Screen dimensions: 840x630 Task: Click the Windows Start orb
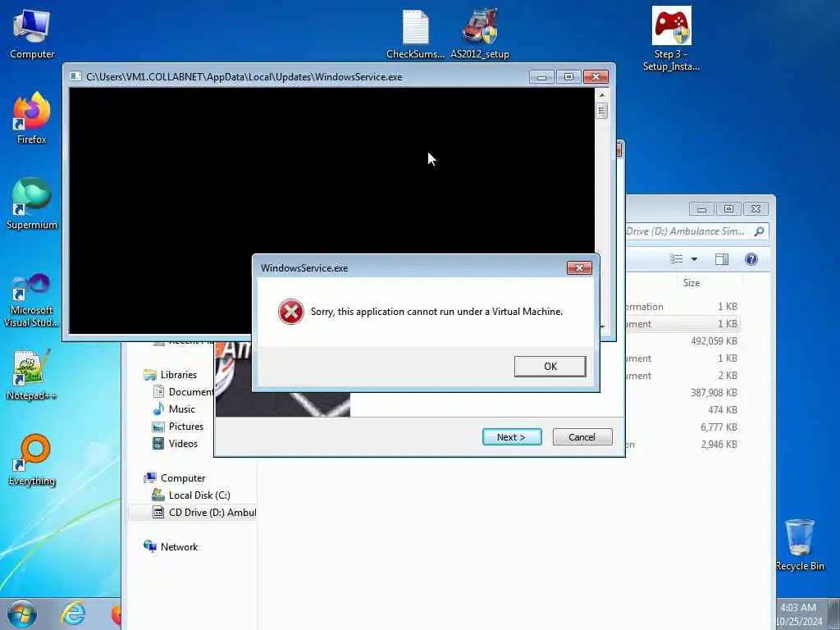coord(22,614)
